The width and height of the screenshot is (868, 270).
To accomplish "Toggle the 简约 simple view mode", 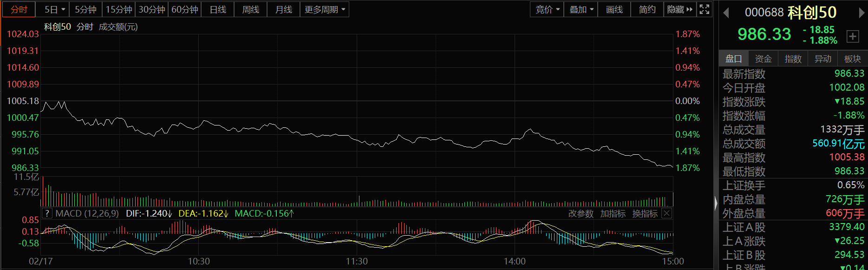I will pos(647,9).
